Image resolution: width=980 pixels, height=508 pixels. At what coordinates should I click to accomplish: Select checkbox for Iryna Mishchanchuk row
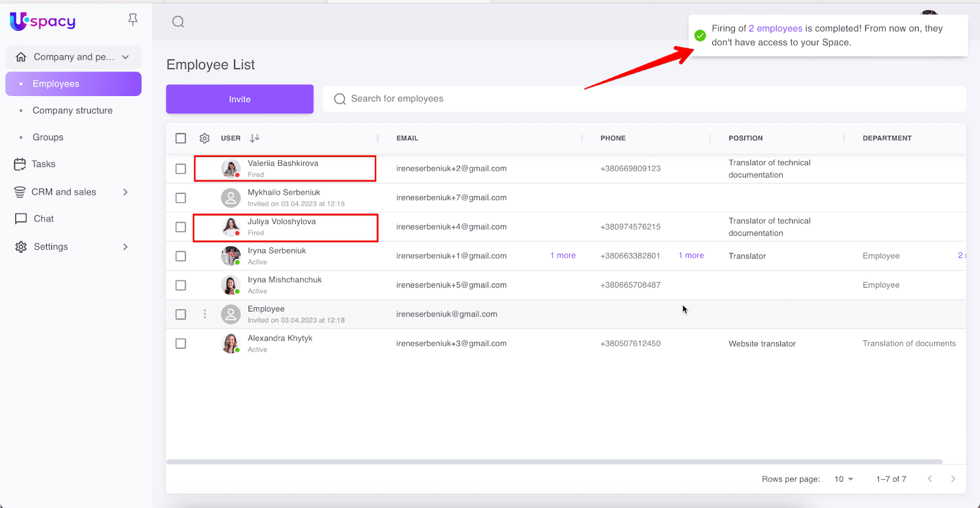pos(181,285)
